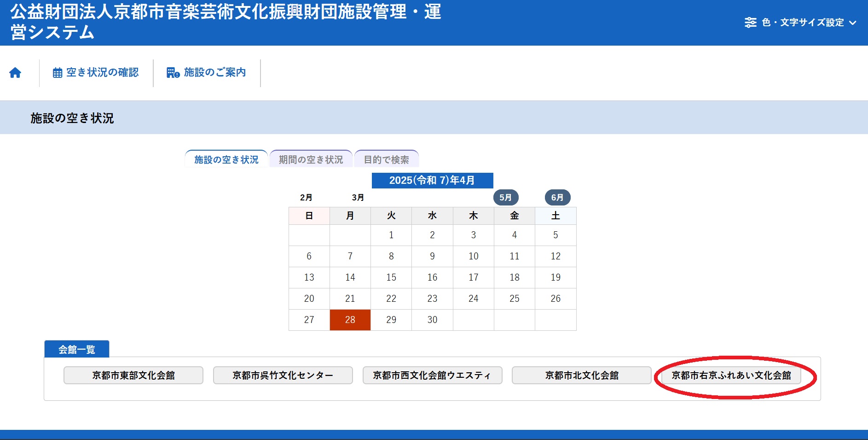Image resolution: width=868 pixels, height=440 pixels.
Task: Pick date 21 in the calendar
Action: (x=350, y=299)
